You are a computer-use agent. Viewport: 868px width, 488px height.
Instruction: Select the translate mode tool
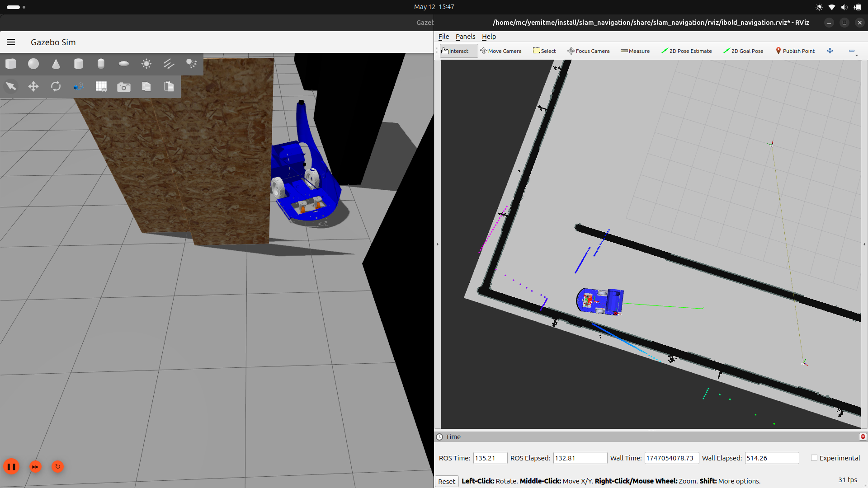click(x=33, y=86)
